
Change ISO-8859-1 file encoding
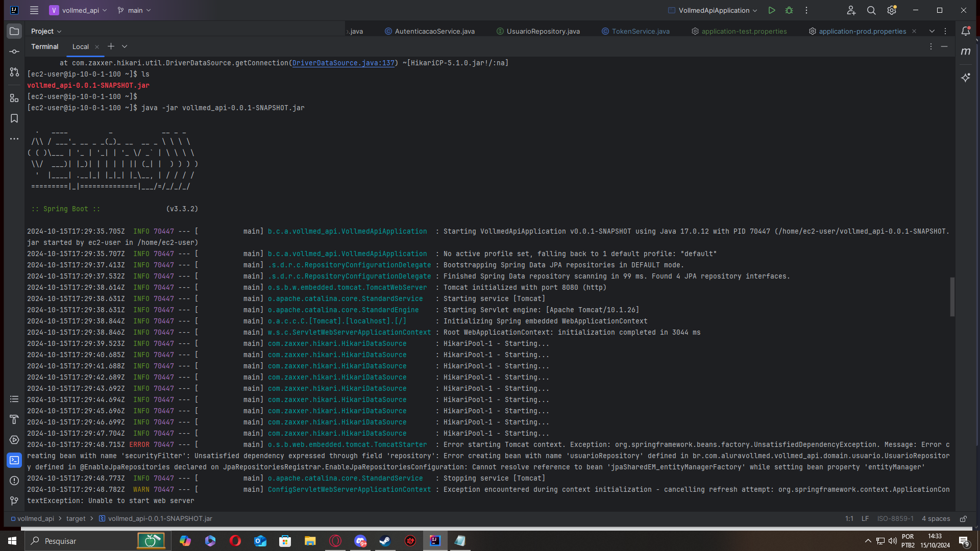point(895,519)
